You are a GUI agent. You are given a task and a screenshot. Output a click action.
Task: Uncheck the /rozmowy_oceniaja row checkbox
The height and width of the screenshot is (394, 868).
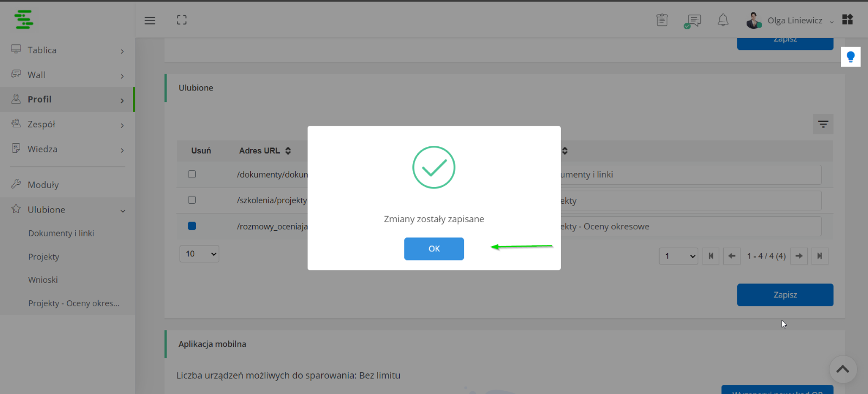[x=192, y=226]
